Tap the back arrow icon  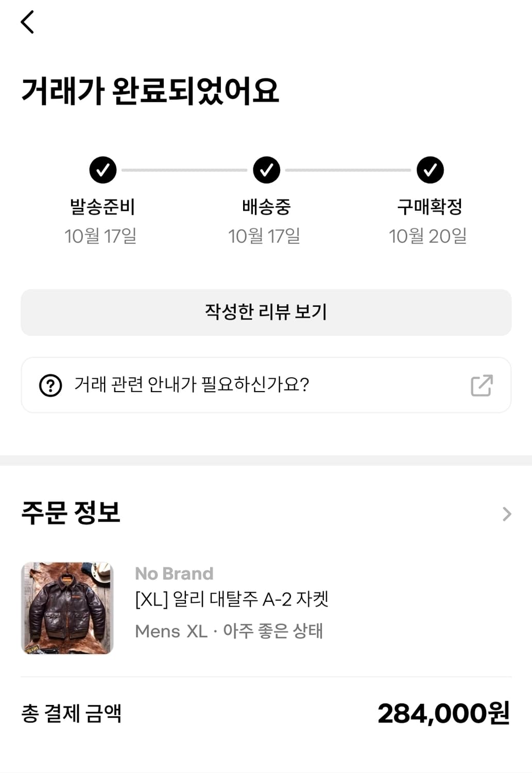28,22
